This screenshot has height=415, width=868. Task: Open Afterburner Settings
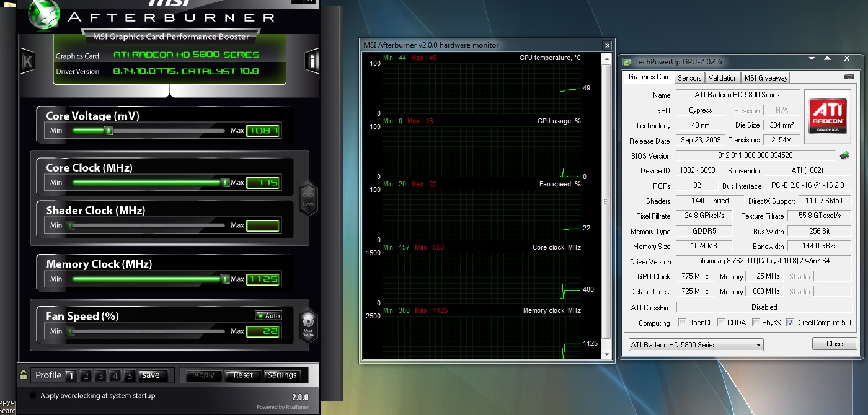(282, 375)
